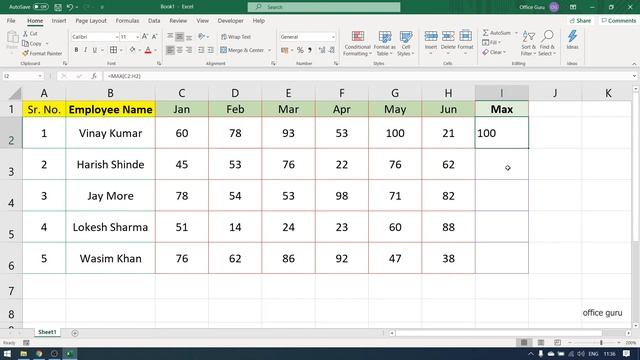Apply the fill color bucket

(132, 50)
